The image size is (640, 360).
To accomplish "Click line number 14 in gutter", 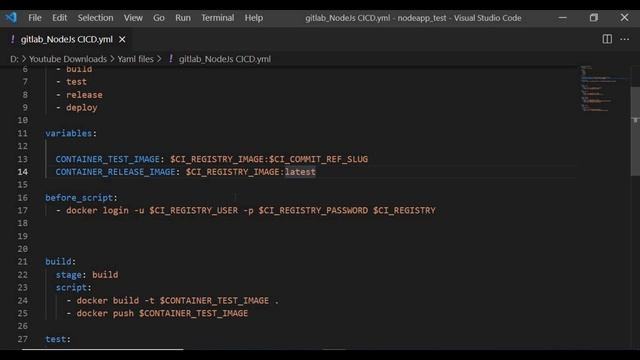I will 22,172.
